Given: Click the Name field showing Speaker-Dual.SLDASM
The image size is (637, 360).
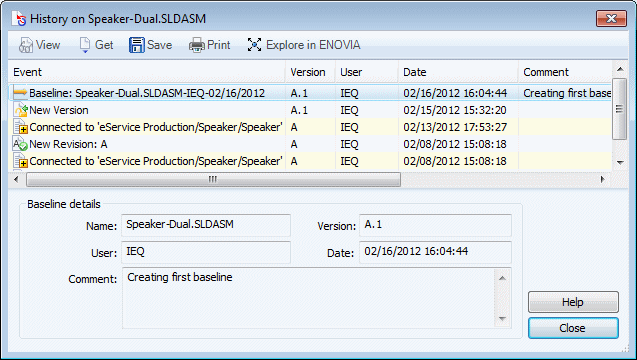Looking at the screenshot, I should pyautogui.click(x=206, y=225).
